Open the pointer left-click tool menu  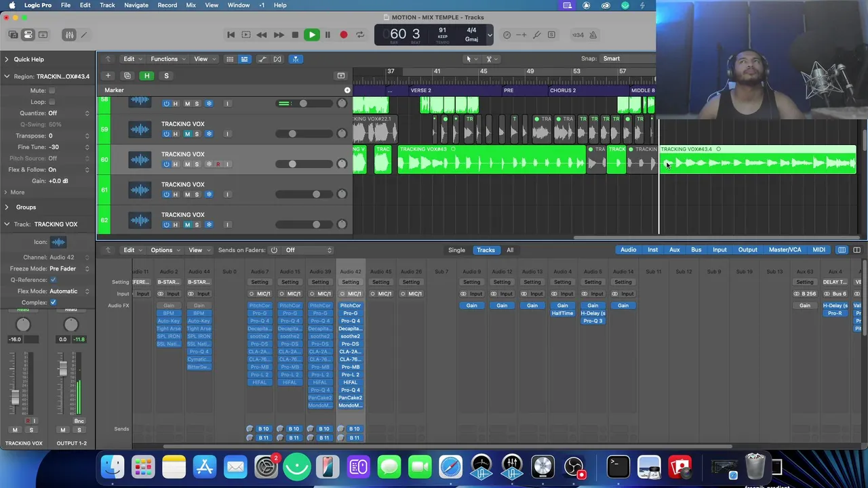point(471,59)
